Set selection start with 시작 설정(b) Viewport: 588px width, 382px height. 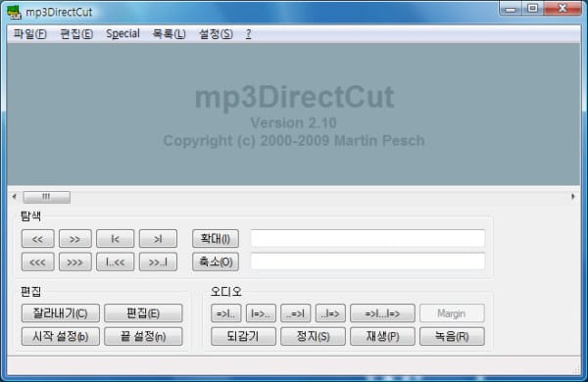61,337
